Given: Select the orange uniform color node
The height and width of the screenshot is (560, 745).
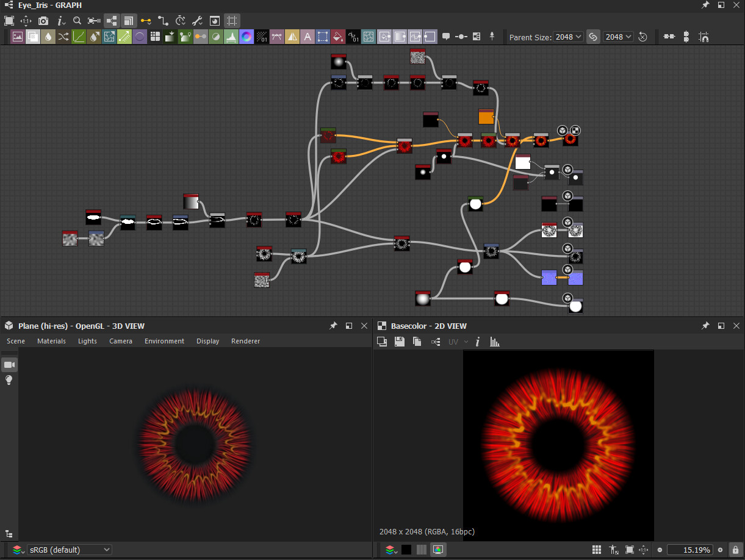Looking at the screenshot, I should click(x=486, y=117).
